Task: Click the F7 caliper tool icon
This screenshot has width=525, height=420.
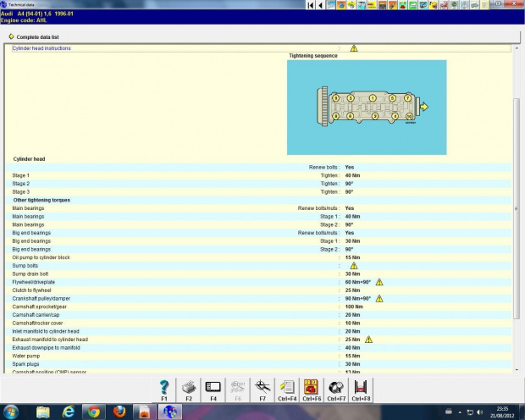Action: [x=262, y=389]
